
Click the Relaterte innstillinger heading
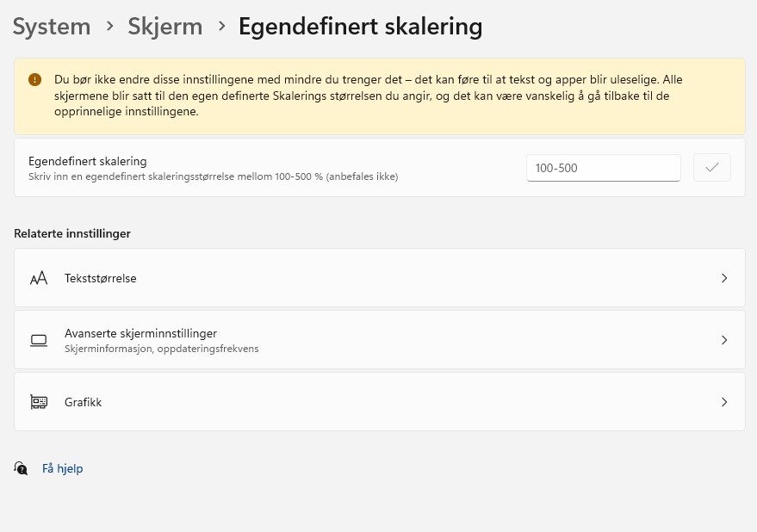tap(72, 233)
